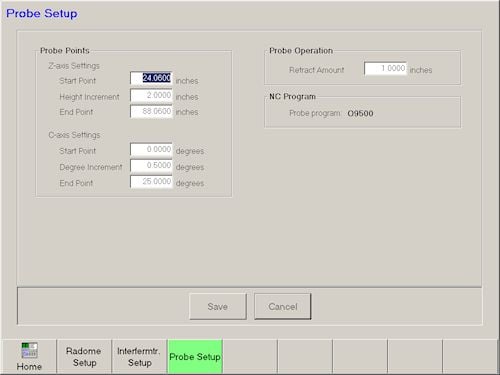Select the Retract Amount input field

386,69
